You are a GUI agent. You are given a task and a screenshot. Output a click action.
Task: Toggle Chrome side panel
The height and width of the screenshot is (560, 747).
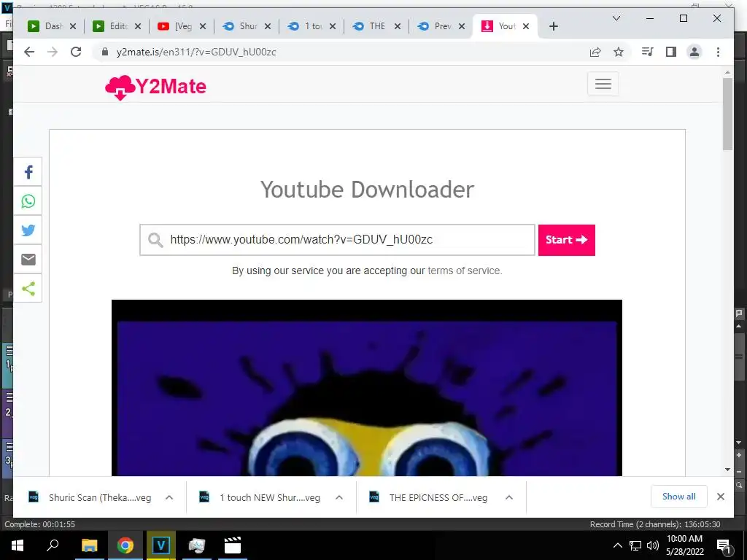click(x=671, y=52)
